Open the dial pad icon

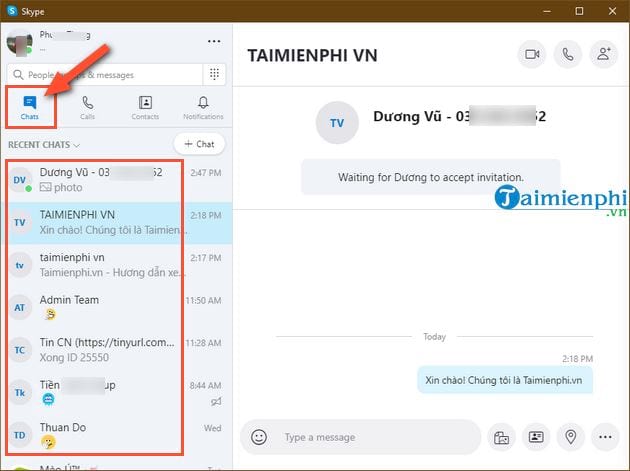[x=214, y=74]
